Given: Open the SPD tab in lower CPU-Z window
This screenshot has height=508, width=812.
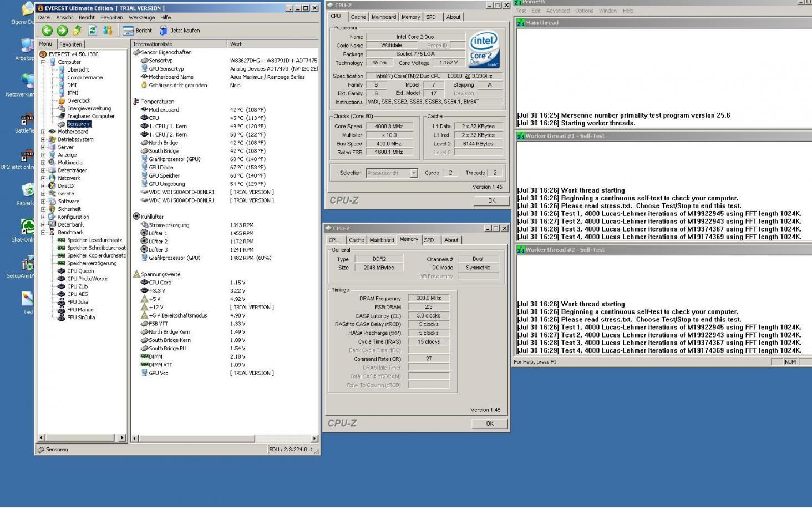Looking at the screenshot, I should tap(429, 240).
